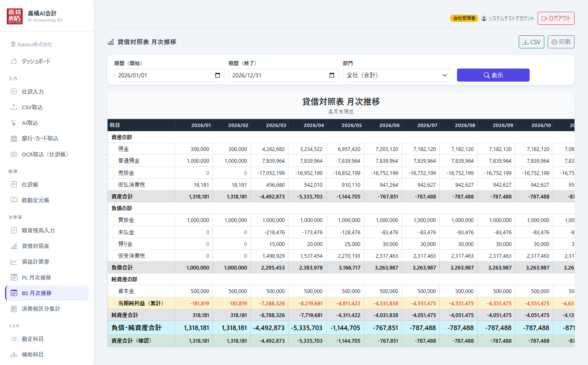Image resolution: width=588 pixels, height=365 pixels.
Task: Click the 表示 search button
Action: [493, 75]
